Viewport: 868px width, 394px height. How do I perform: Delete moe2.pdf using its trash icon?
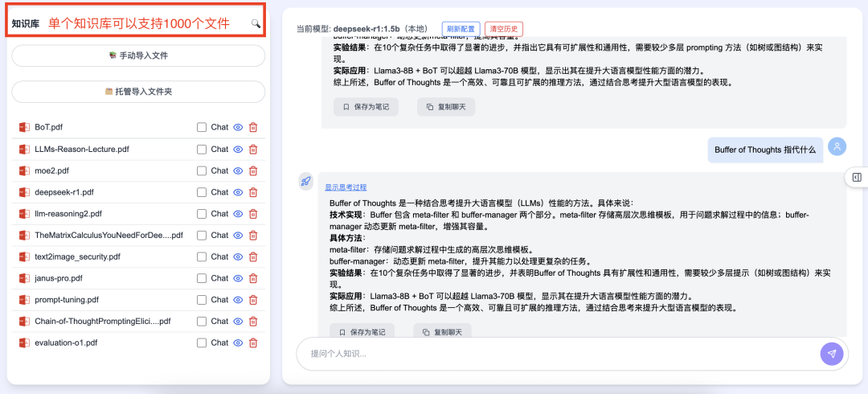(x=253, y=170)
